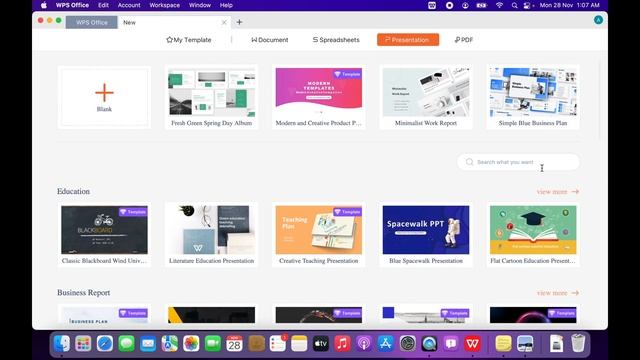The image size is (640, 360).
Task: Open Finder from the Dock
Action: click(62, 344)
